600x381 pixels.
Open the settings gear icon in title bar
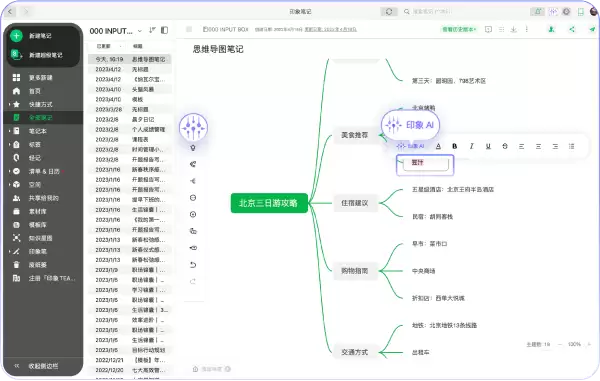point(566,11)
